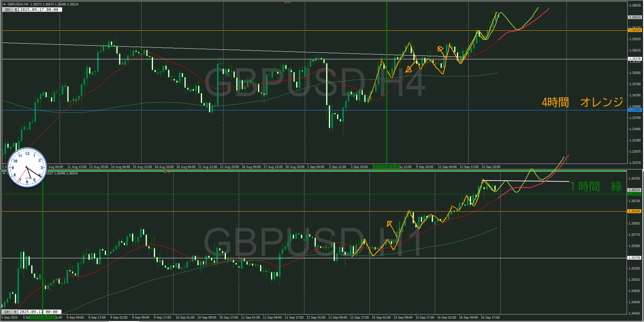Click the analog clock widget

pyautogui.click(x=27, y=167)
